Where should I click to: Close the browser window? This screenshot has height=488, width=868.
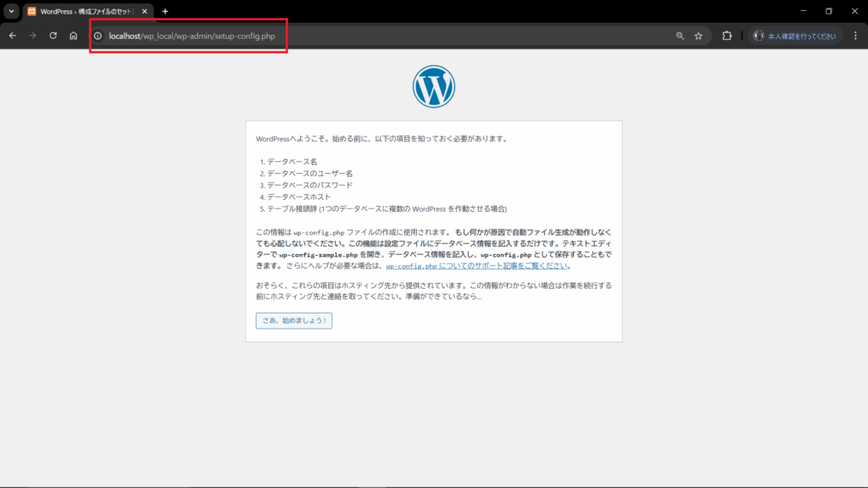point(854,11)
